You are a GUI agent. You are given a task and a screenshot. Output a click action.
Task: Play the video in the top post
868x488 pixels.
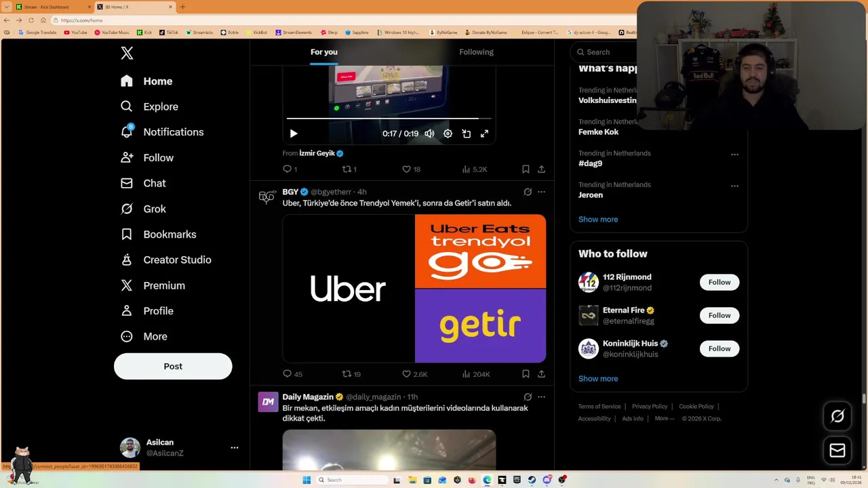pyautogui.click(x=294, y=134)
